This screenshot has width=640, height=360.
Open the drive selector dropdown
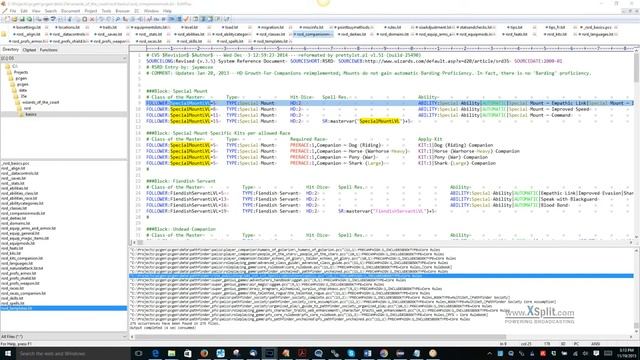[64, 58]
